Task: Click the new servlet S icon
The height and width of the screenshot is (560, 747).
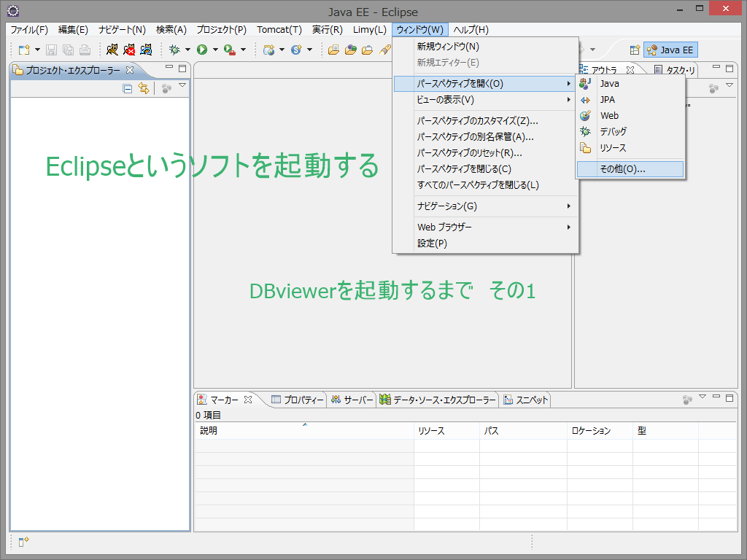Action: point(296,50)
